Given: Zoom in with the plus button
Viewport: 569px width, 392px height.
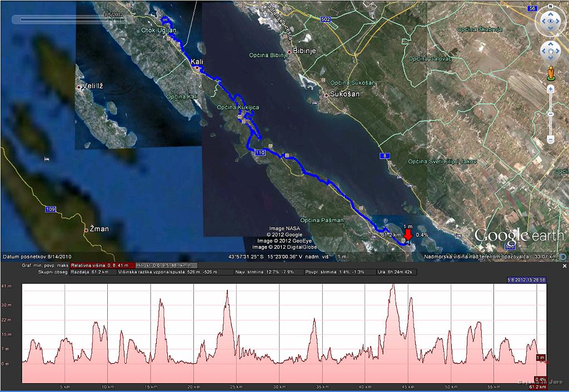Looking at the screenshot, I should [x=551, y=89].
